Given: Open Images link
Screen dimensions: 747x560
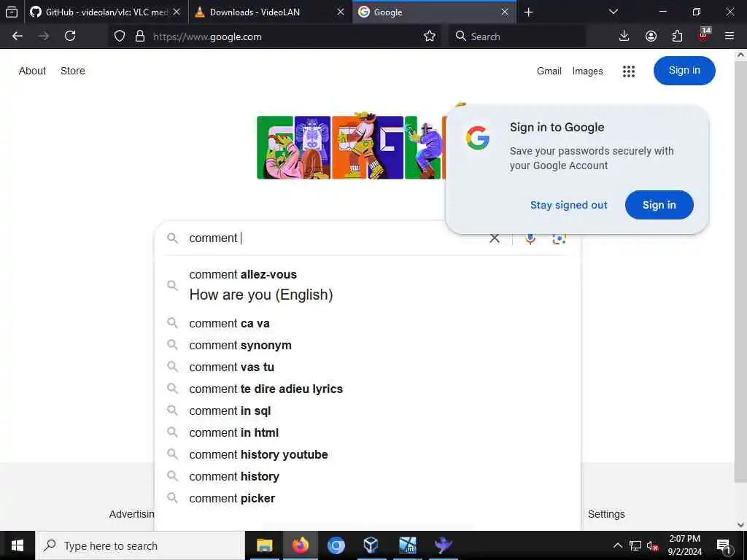Looking at the screenshot, I should tap(587, 71).
